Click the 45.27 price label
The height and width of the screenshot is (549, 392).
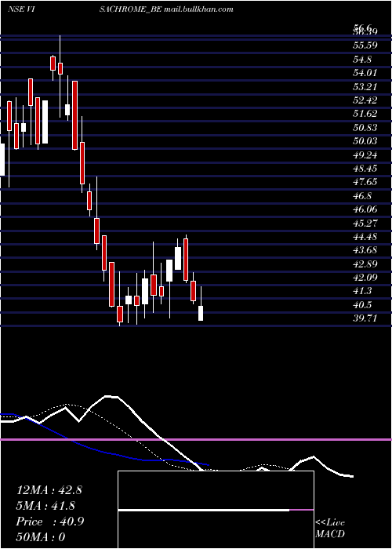(x=365, y=223)
